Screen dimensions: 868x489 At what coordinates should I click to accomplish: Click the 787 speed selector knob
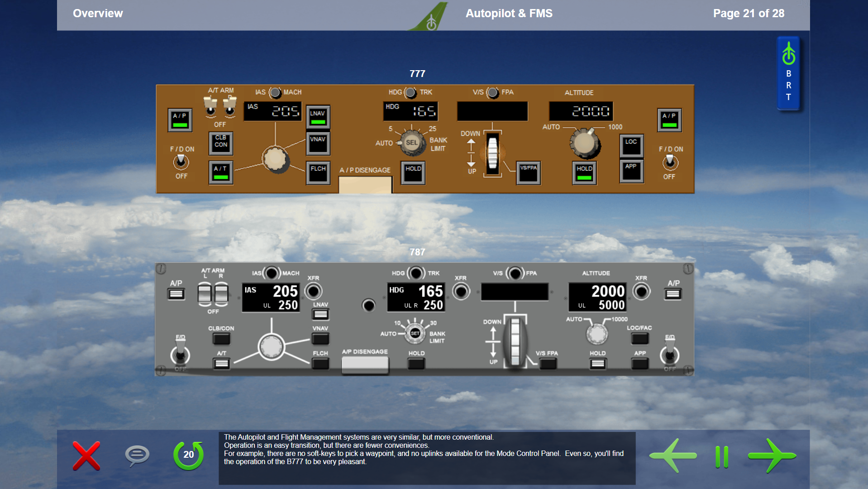(x=271, y=347)
